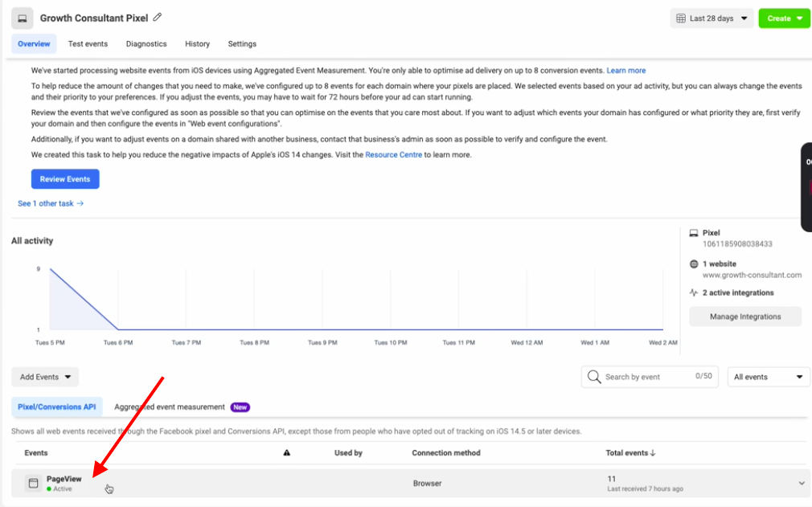Image resolution: width=812 pixels, height=507 pixels.
Task: Click the Growth Consultant Pixel title
Action: coord(94,18)
